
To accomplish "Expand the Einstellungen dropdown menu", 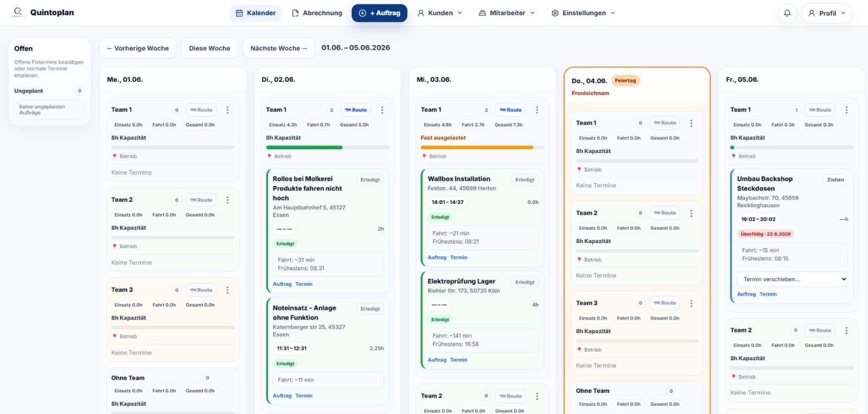I will (x=583, y=13).
